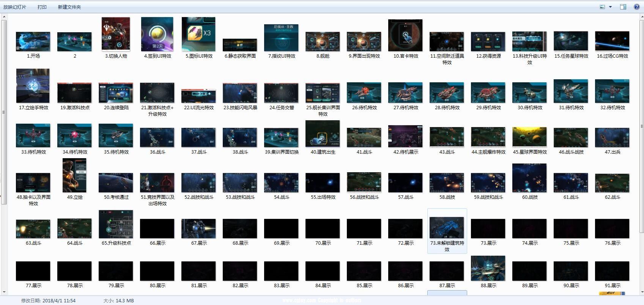Click the file list scroll up arrow
The image size is (644, 305).
641,16
